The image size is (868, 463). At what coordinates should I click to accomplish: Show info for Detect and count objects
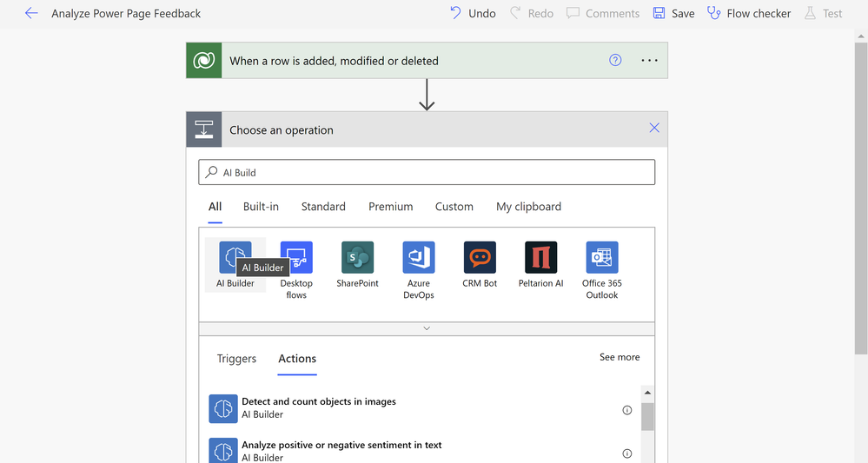[626, 410]
